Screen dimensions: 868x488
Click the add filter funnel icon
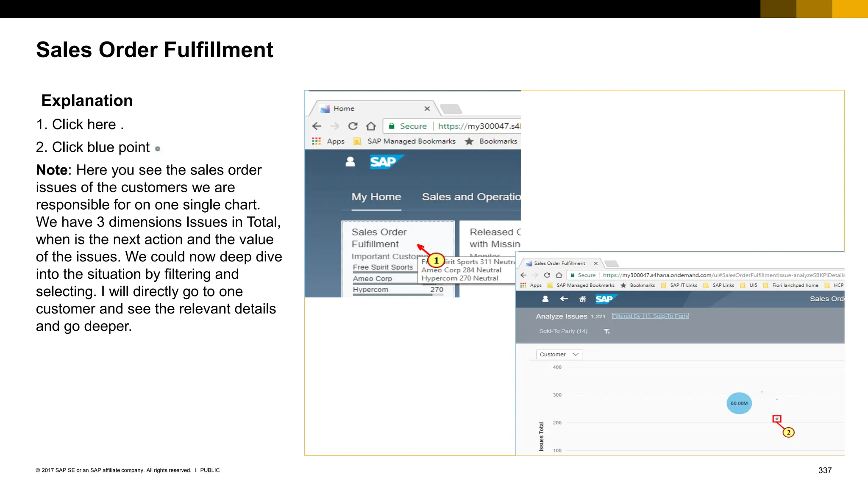coord(607,331)
